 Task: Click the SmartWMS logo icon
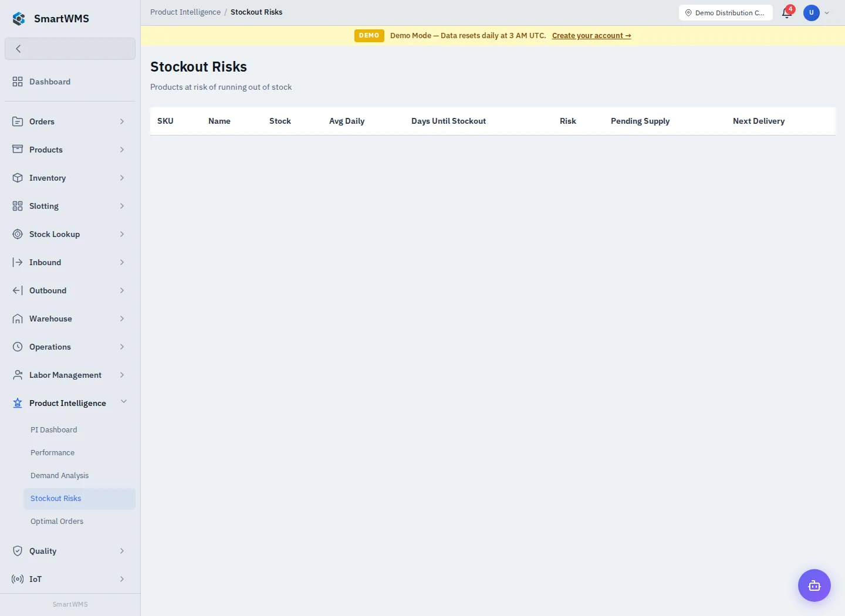click(x=19, y=19)
